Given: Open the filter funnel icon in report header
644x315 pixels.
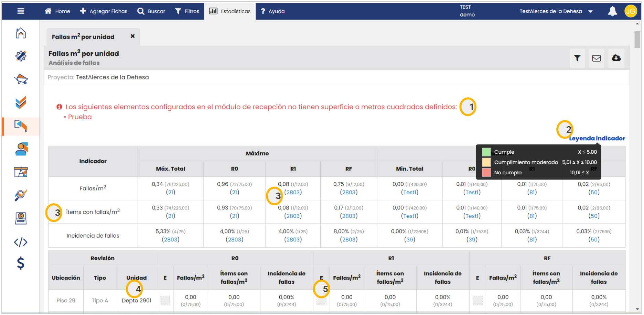Looking at the screenshot, I should click(x=577, y=58).
